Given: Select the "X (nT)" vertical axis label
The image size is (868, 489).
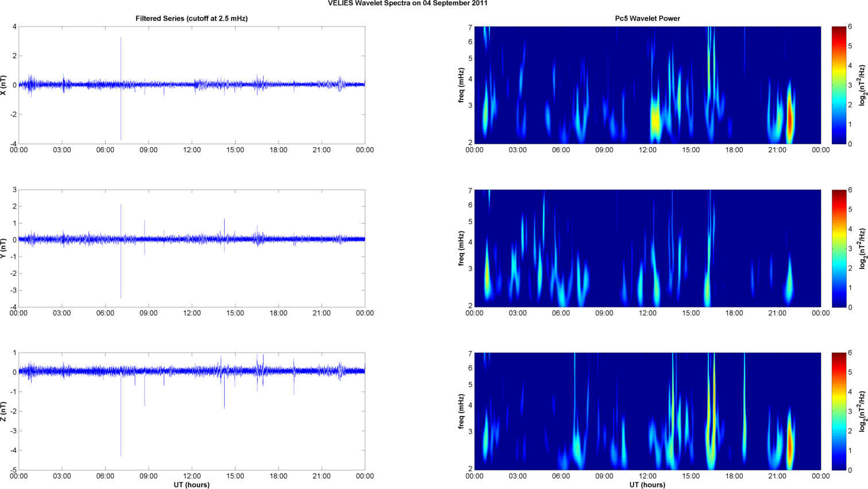Looking at the screenshot, I should 4,85.
